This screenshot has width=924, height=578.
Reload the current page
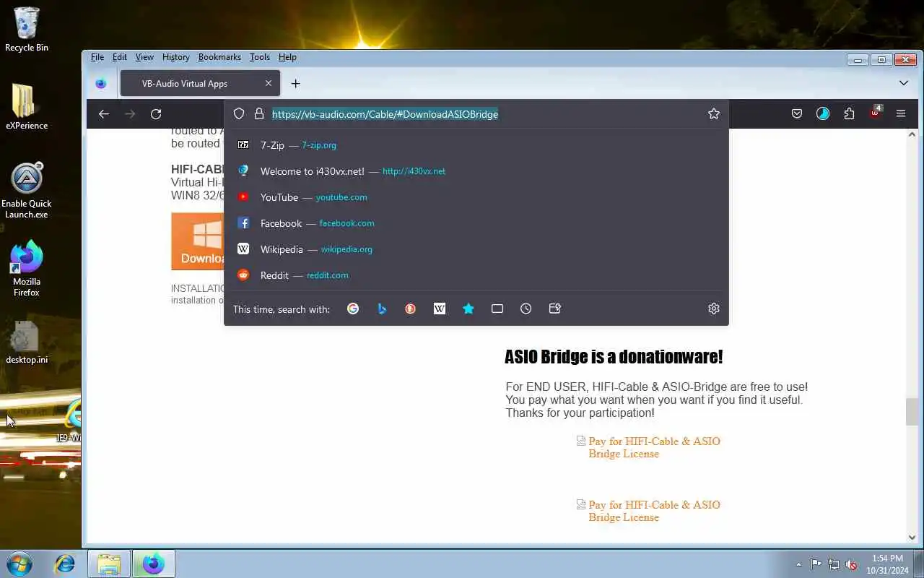pos(156,114)
